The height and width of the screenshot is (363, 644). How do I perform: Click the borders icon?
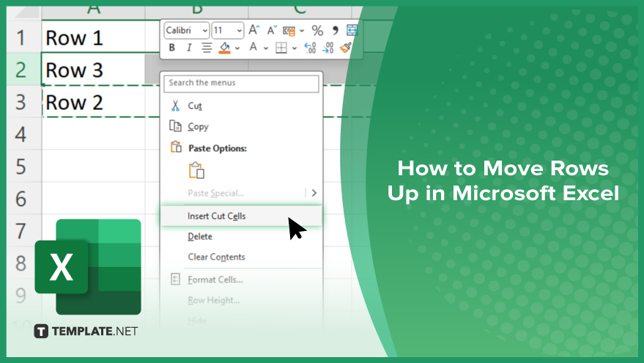[281, 48]
